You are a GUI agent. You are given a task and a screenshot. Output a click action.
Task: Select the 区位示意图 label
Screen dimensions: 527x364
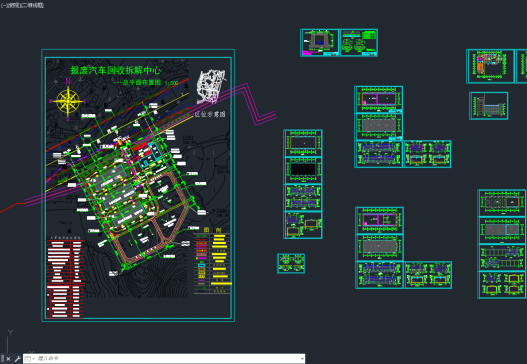pos(210,114)
